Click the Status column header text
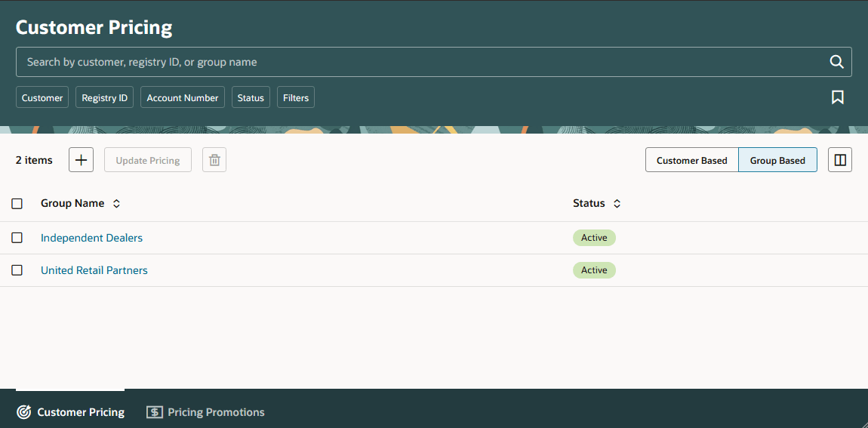This screenshot has height=428, width=868. [589, 203]
